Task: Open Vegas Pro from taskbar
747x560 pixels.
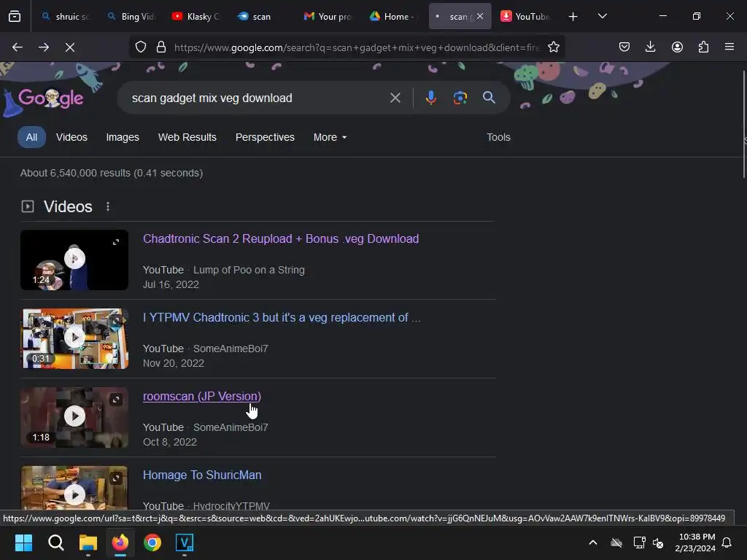Action: click(185, 542)
